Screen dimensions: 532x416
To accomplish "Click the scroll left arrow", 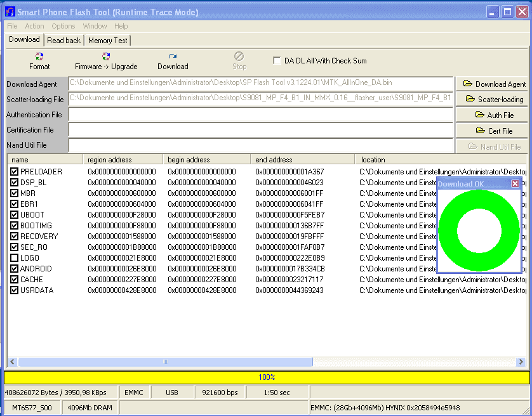I will (x=13, y=361).
